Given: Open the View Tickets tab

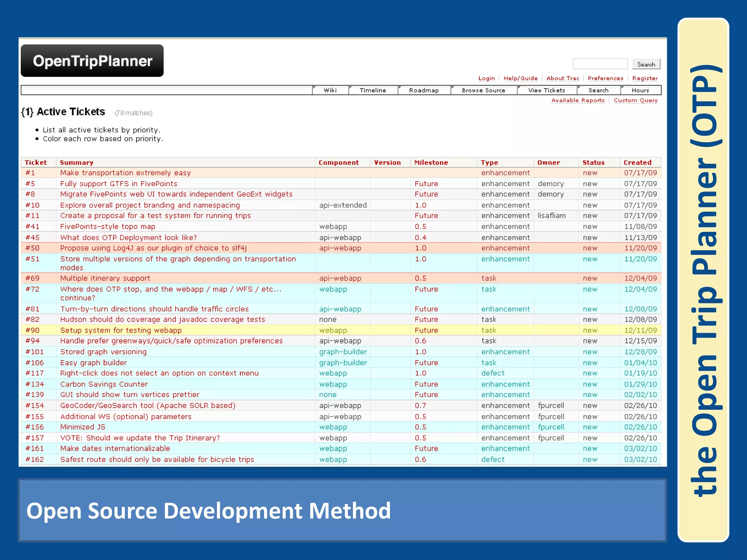Looking at the screenshot, I should coord(546,90).
